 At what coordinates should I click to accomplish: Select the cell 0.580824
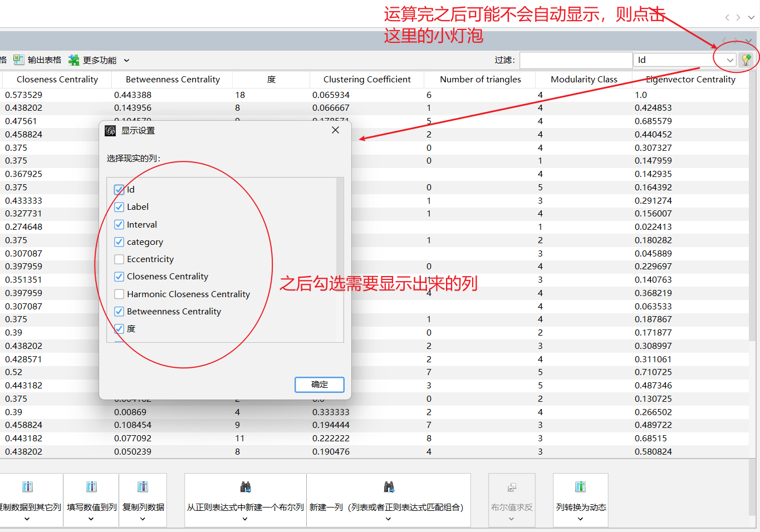coord(653,452)
